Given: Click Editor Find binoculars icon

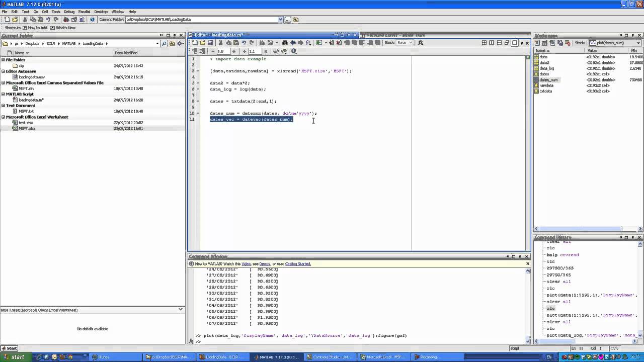Looking at the screenshot, I should (285, 43).
